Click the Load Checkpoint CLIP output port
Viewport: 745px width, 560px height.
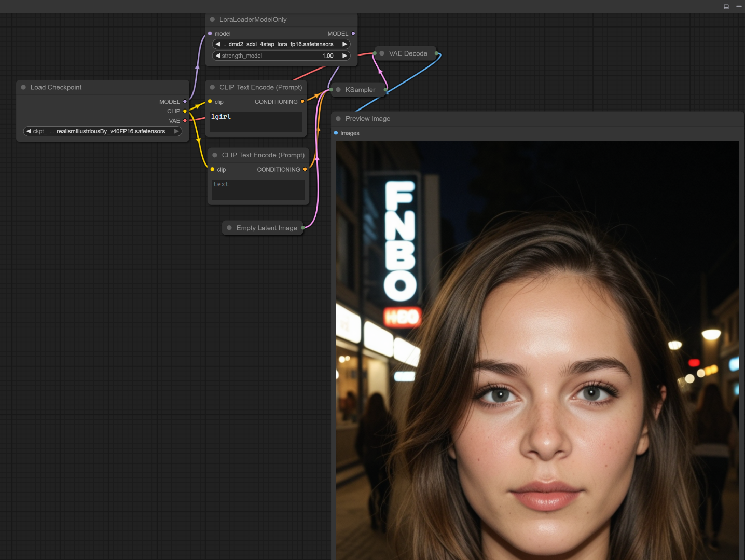point(185,111)
